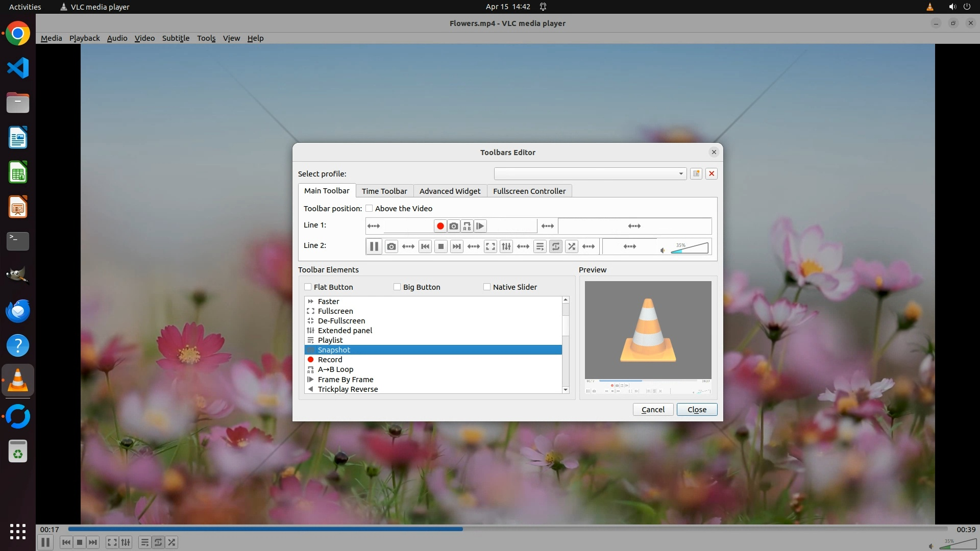
Task: Toggle the Native Slider checkbox
Action: point(487,287)
